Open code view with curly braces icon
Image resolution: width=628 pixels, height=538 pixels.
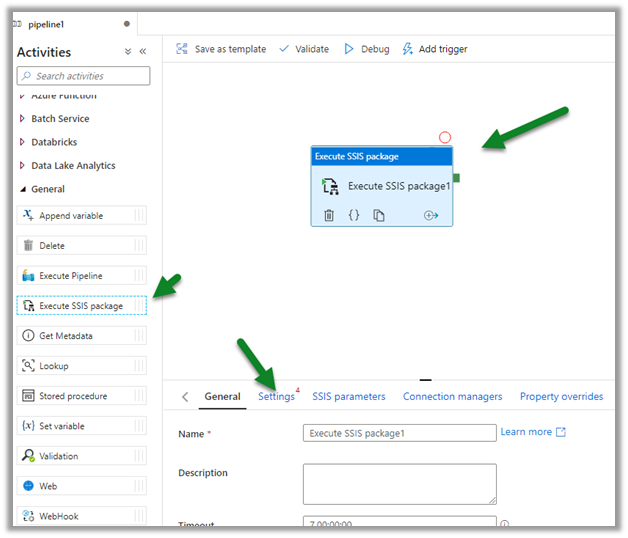(x=354, y=215)
